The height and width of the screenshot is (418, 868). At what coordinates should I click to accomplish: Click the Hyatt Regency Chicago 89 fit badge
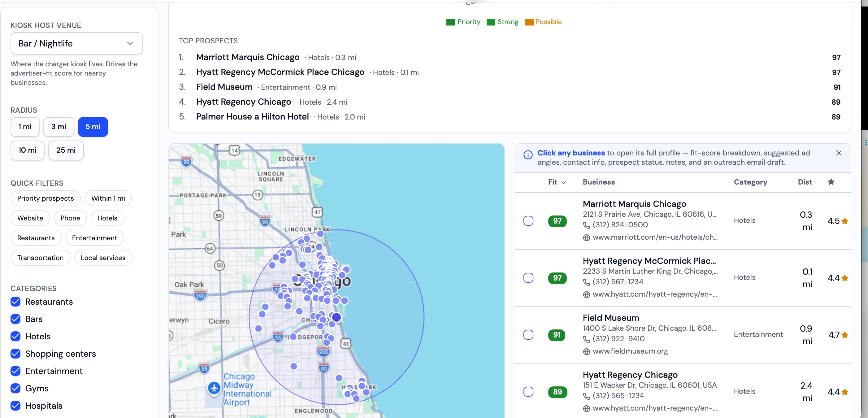[558, 392]
